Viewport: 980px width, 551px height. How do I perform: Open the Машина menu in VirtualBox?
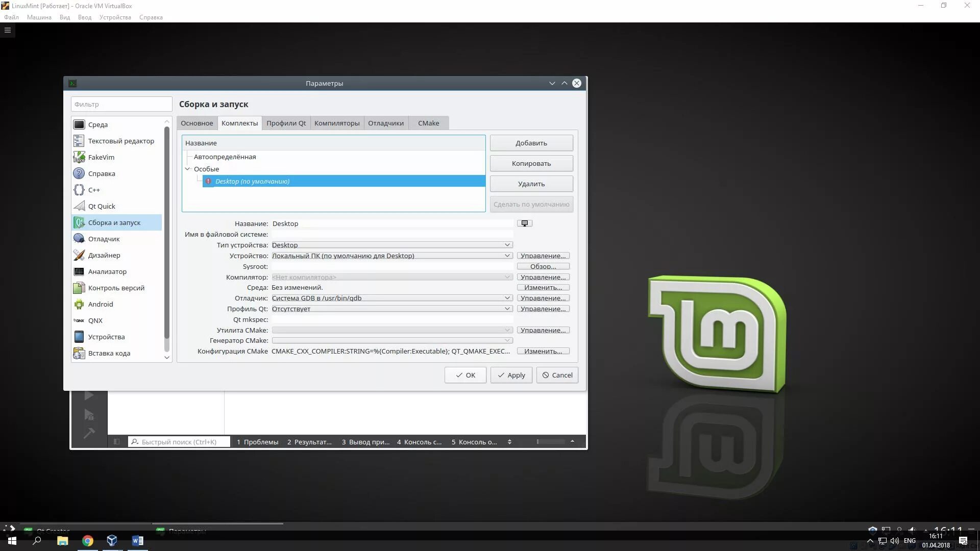[39, 17]
